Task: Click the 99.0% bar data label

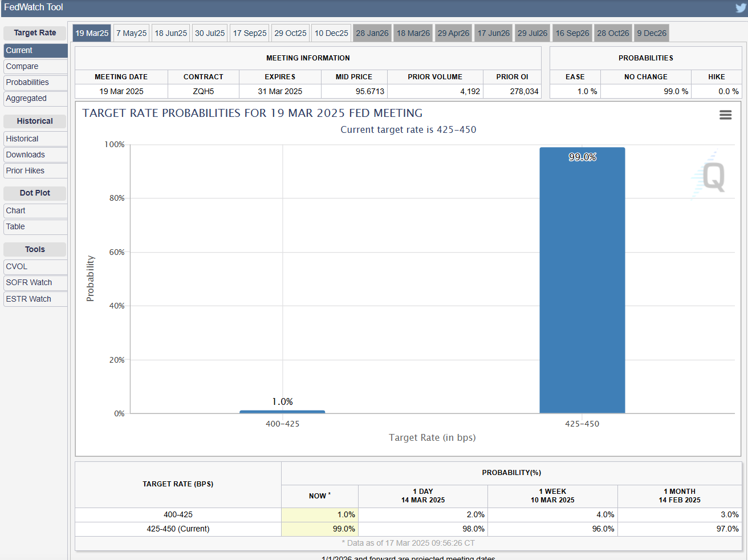Action: pyautogui.click(x=582, y=157)
